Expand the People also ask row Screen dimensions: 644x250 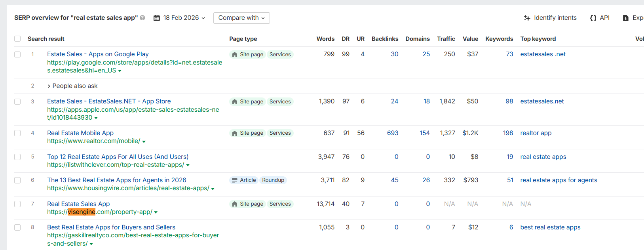(49, 86)
